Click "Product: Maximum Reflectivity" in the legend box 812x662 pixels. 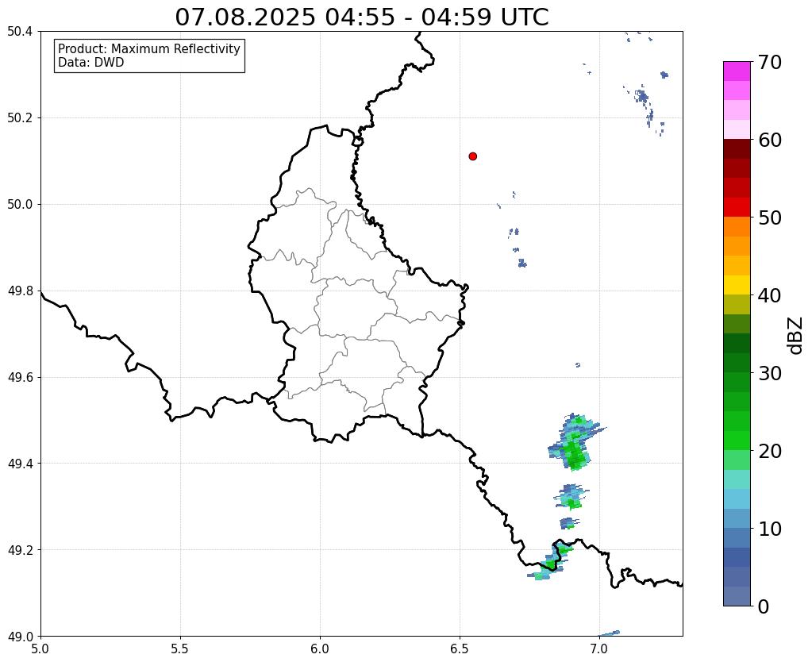149,48
